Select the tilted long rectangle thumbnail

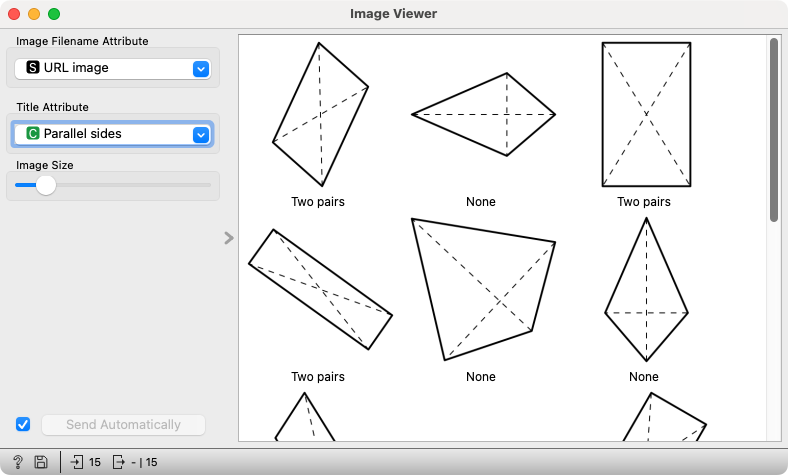pyautogui.click(x=320, y=290)
